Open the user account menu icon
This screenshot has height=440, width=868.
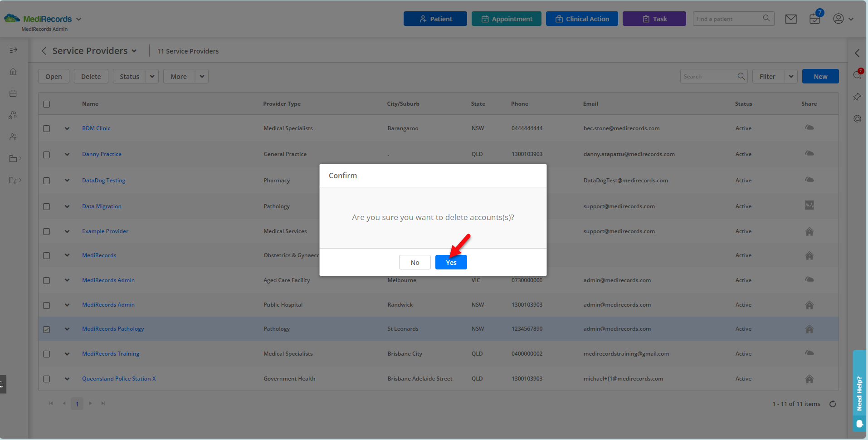pos(839,19)
